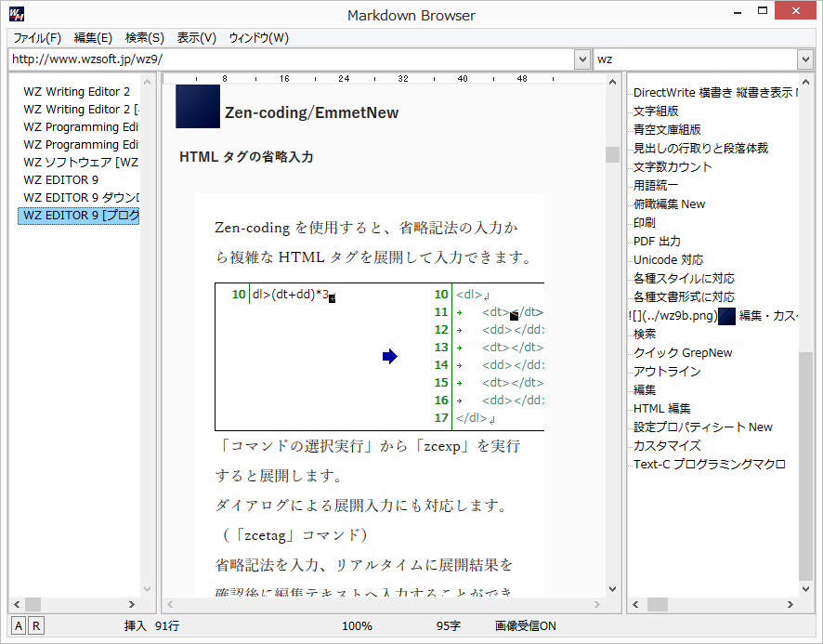The image size is (823, 644).
Task: Click scroll-right arrow of left history pane
Action: coord(132,605)
